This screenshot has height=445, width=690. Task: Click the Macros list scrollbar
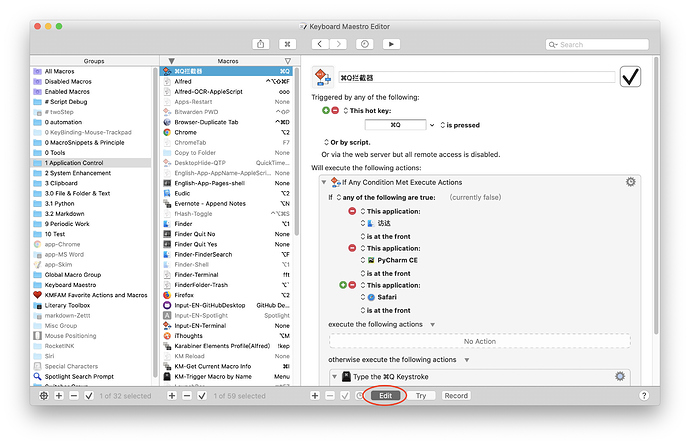297,152
